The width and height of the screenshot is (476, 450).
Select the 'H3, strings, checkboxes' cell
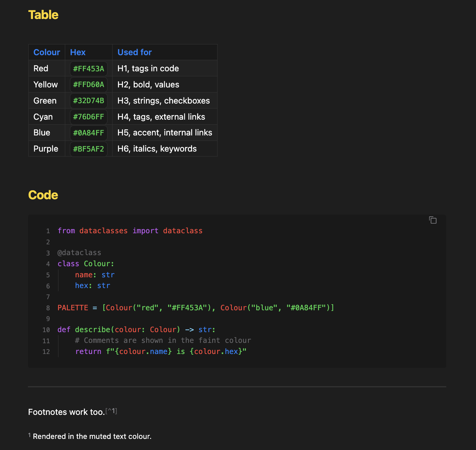[x=165, y=101]
